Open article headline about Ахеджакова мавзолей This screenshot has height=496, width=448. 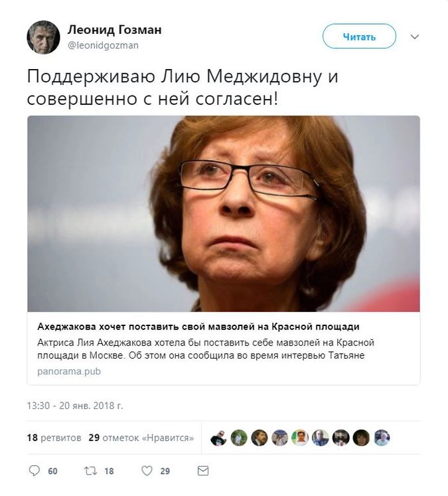click(198, 327)
